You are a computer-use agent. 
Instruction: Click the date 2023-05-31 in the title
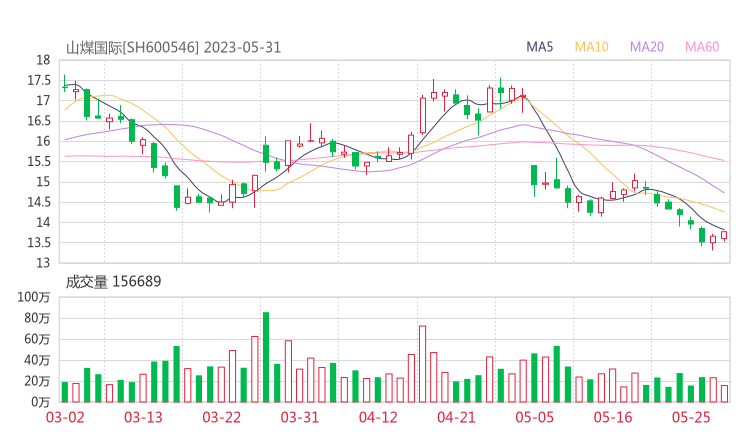[x=243, y=48]
